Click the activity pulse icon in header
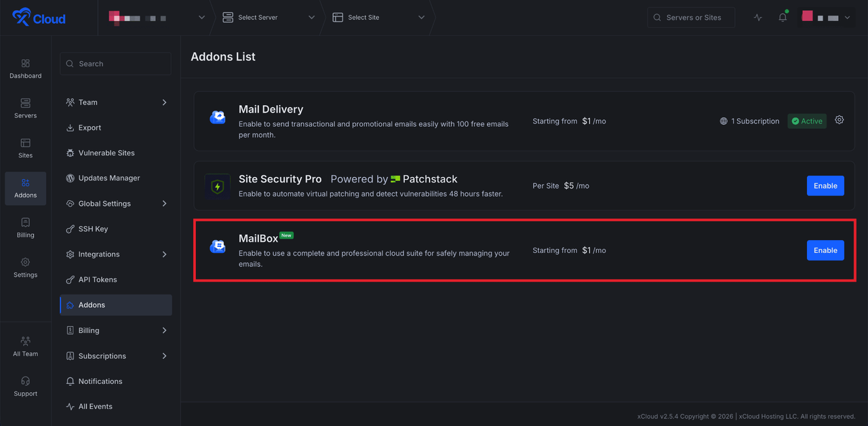Screen dimensions: 868x426 tap(758, 18)
